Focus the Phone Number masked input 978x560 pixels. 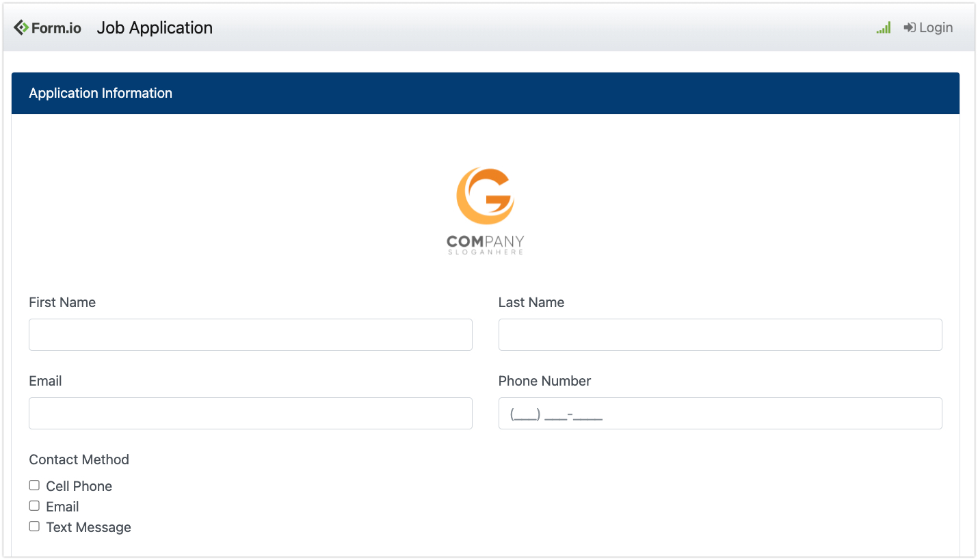click(719, 413)
